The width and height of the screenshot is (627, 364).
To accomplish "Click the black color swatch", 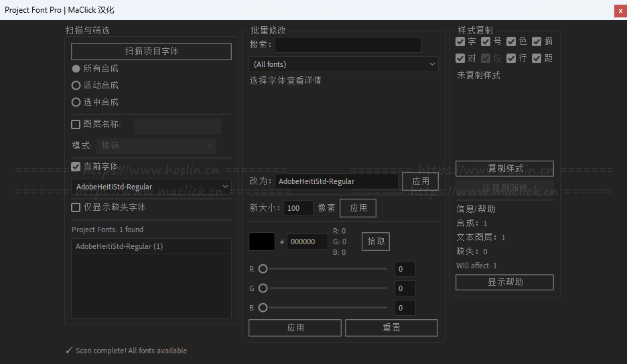I will coord(262,242).
